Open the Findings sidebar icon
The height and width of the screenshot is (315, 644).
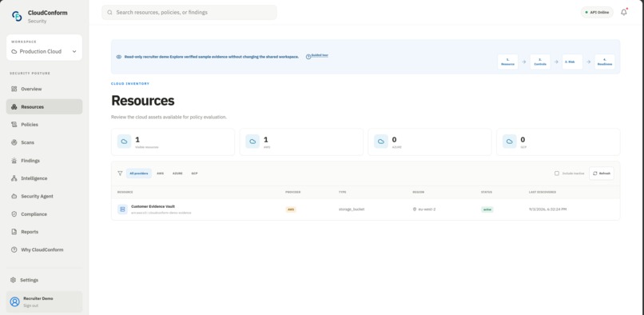(14, 161)
